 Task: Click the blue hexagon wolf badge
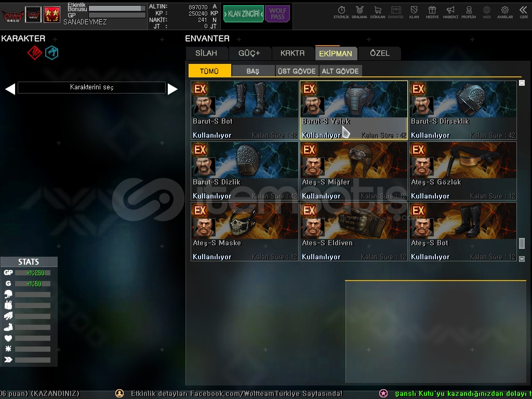pyautogui.click(x=52, y=53)
